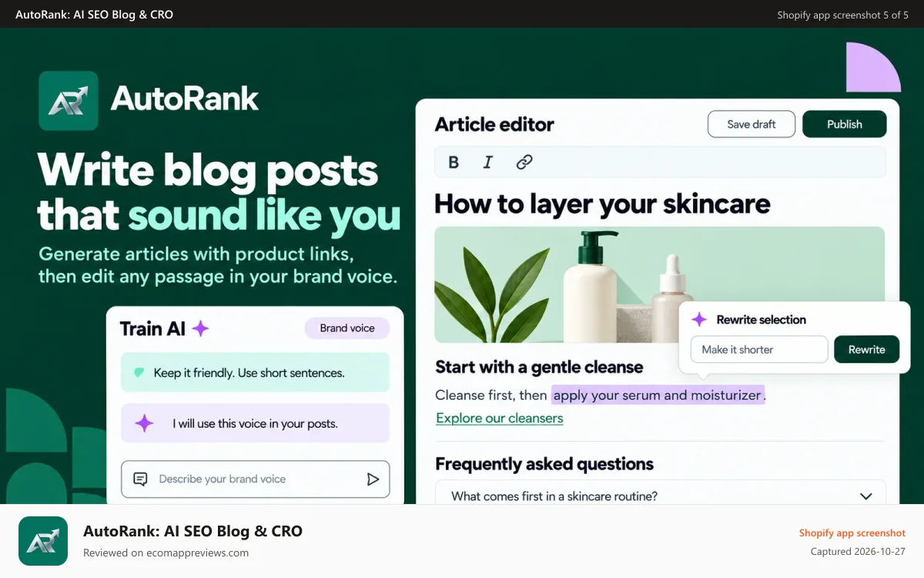Publish the article
The image size is (924, 578).
845,124
